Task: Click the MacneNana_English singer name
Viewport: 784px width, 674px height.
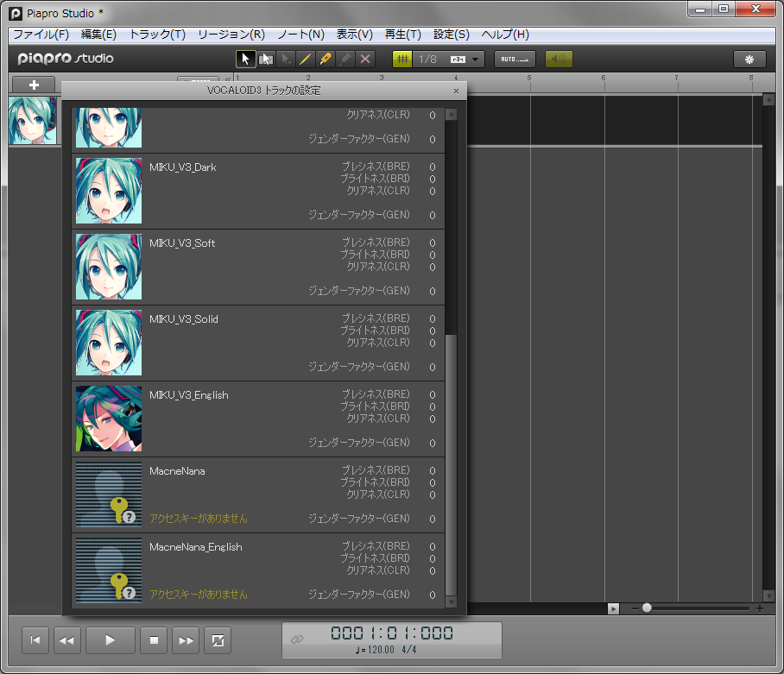Action: pos(195,547)
